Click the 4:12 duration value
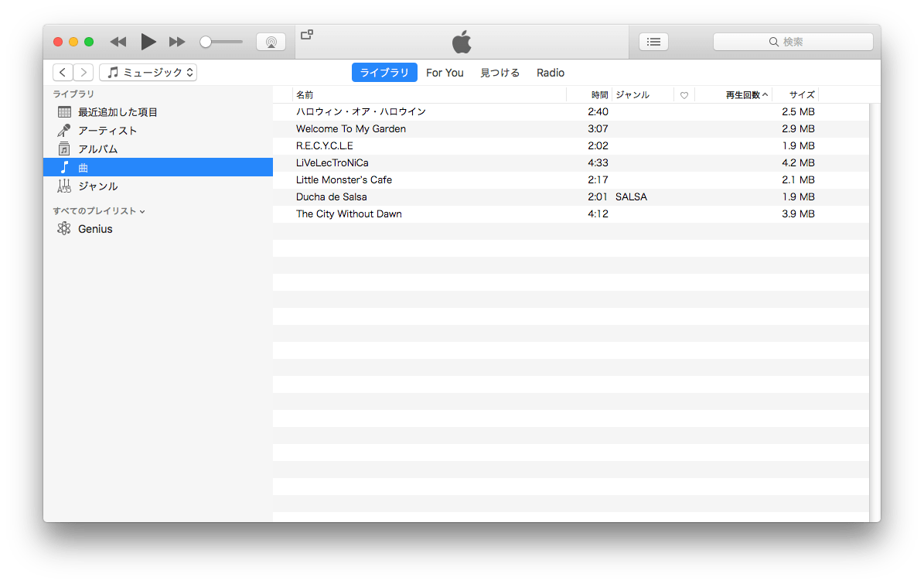 (x=598, y=214)
